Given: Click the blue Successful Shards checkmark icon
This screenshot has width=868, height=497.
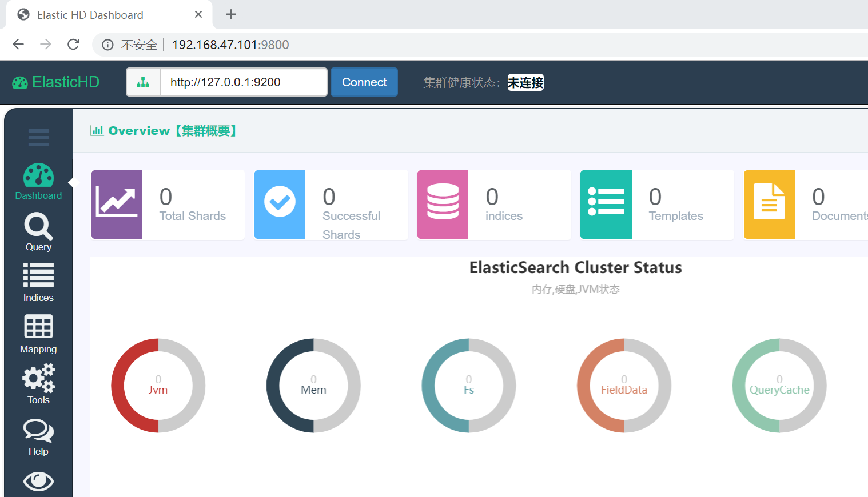Looking at the screenshot, I should (280, 205).
